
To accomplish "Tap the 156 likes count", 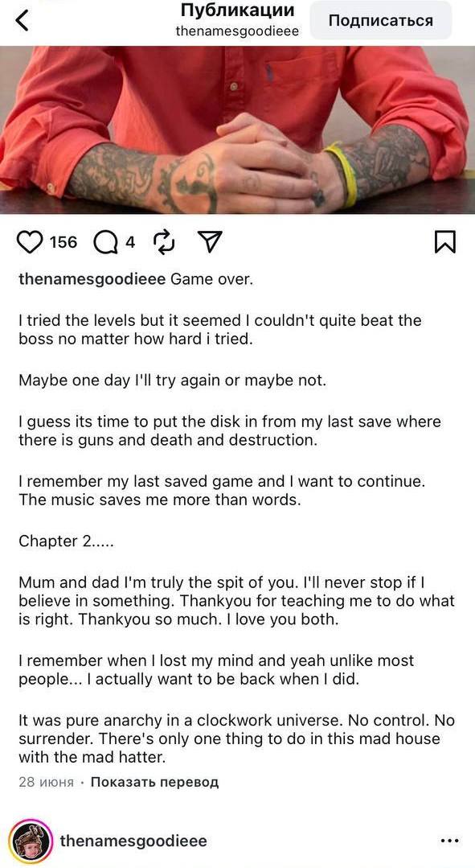I will (x=63, y=242).
